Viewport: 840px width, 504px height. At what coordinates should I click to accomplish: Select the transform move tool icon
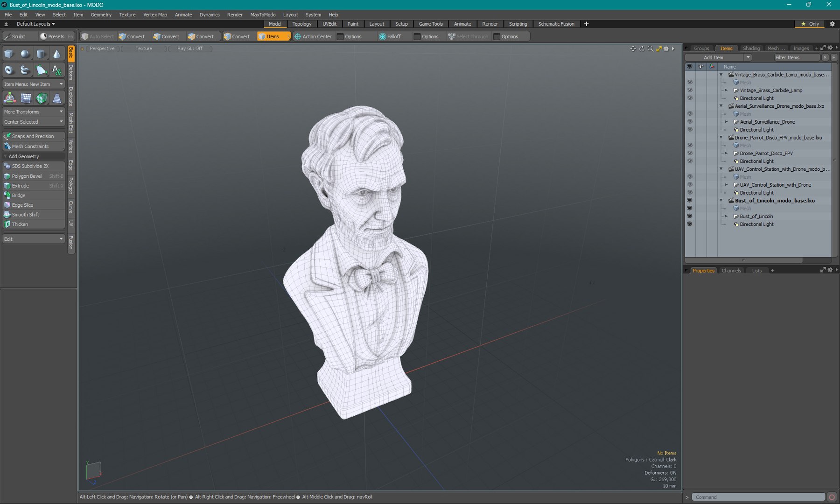coord(9,98)
